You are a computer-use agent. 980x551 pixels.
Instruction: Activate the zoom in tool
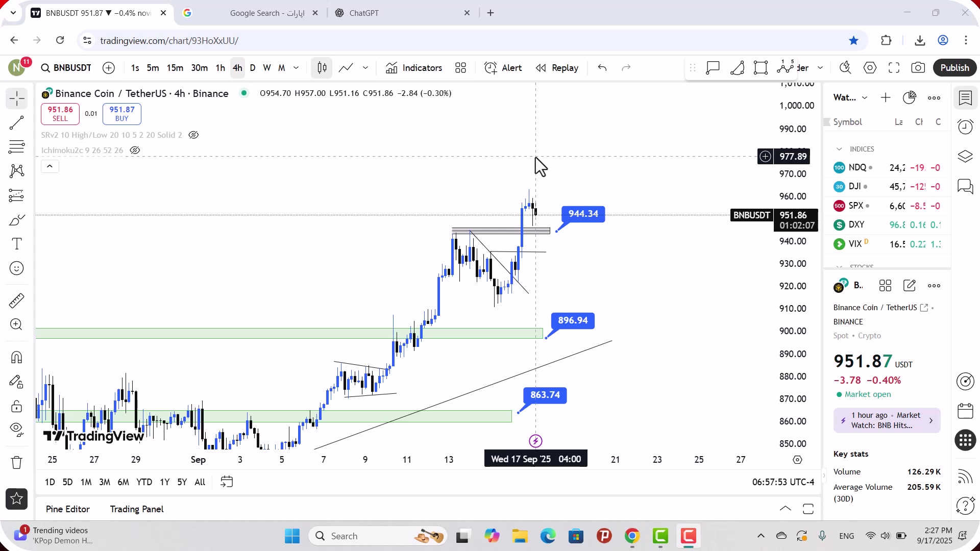[x=17, y=324]
